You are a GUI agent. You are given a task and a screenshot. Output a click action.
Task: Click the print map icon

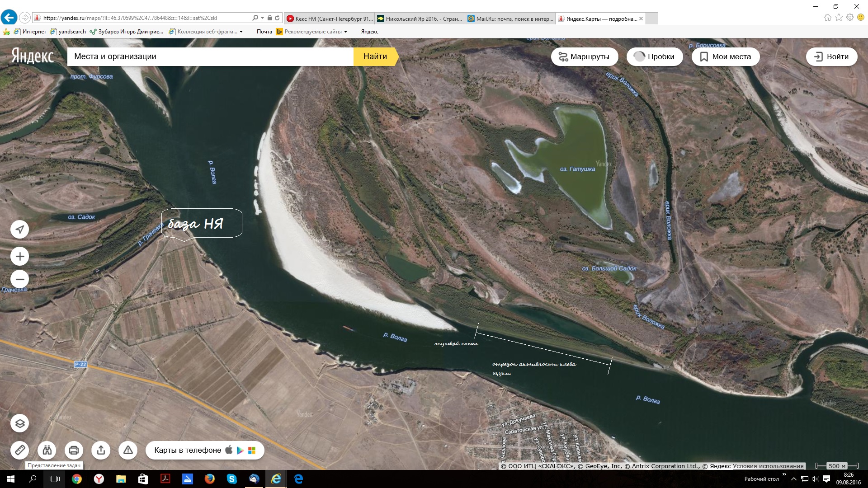[74, 450]
